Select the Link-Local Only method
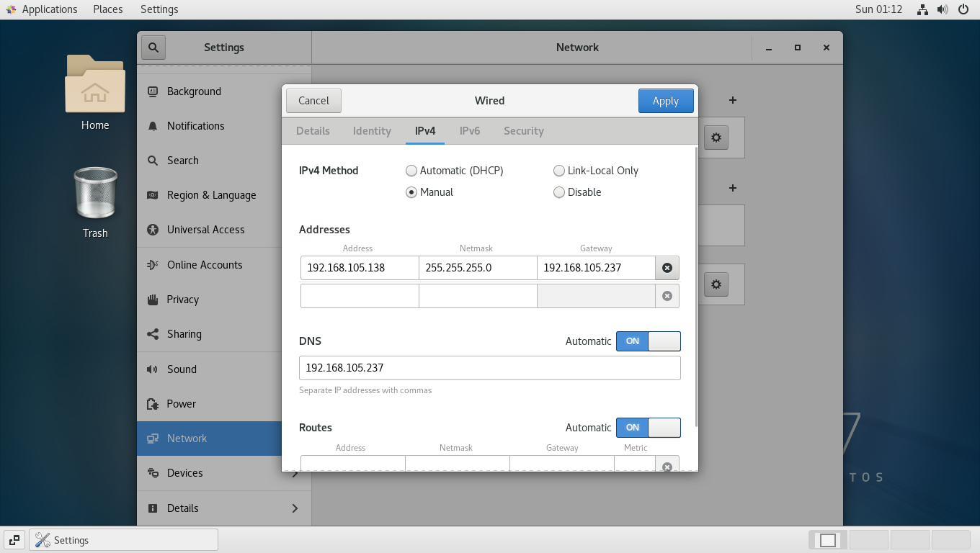Screen dimensions: 980x553 (559, 171)
